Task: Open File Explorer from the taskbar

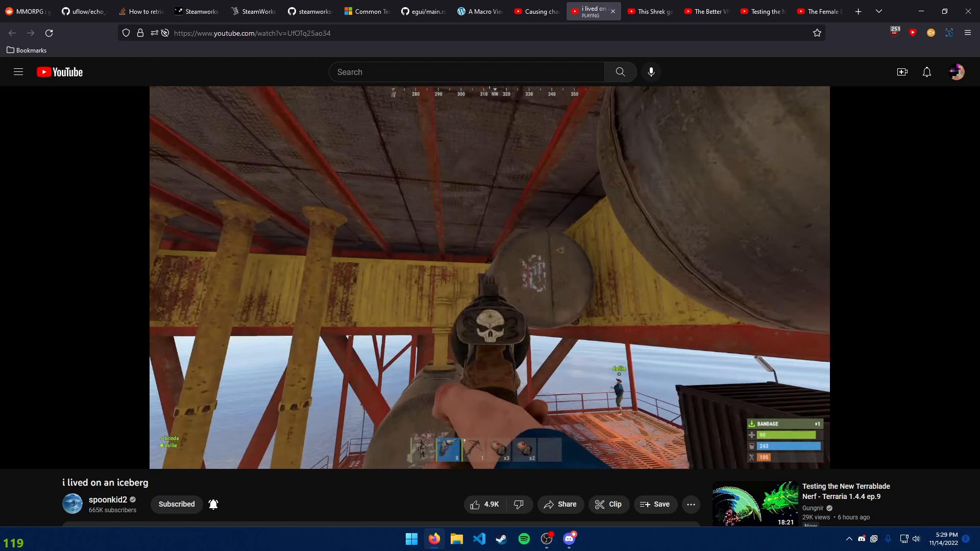Action: [x=457, y=539]
